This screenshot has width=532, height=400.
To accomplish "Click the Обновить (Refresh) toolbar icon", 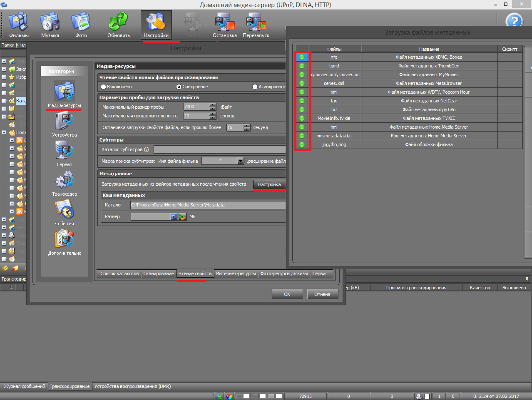I will point(119,25).
